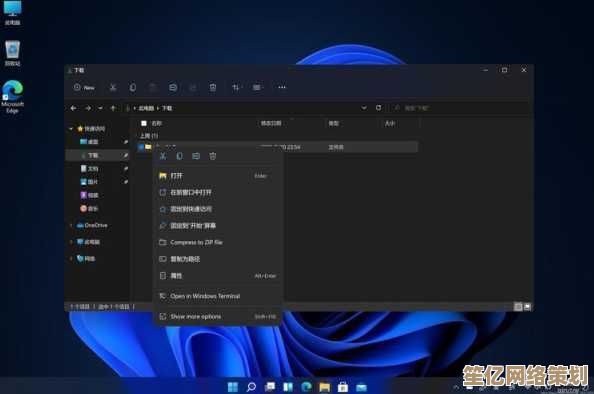Select the Recycle Bin desktop icon

point(13,53)
